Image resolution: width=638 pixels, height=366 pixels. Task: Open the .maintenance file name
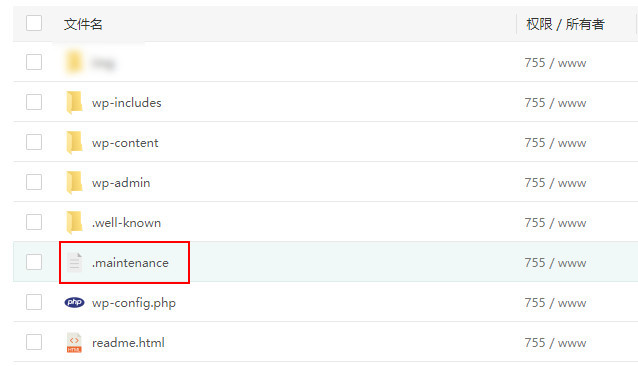130,263
